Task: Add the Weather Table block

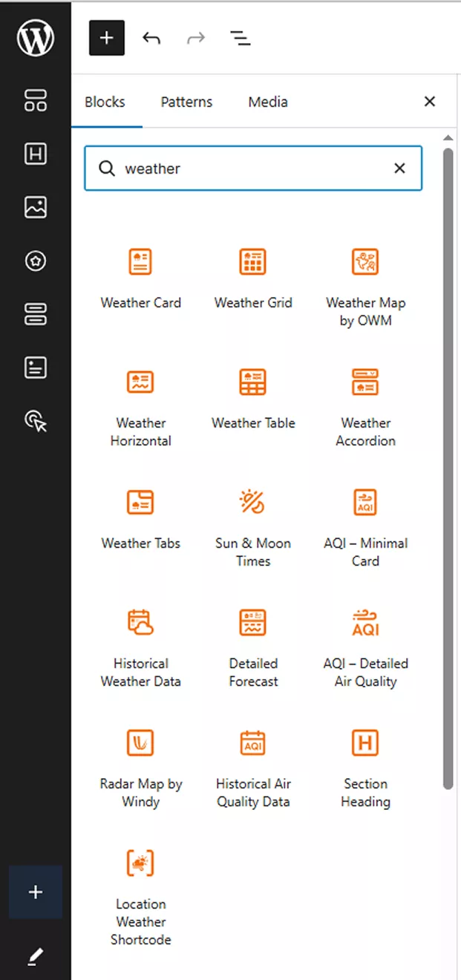Action: click(253, 399)
